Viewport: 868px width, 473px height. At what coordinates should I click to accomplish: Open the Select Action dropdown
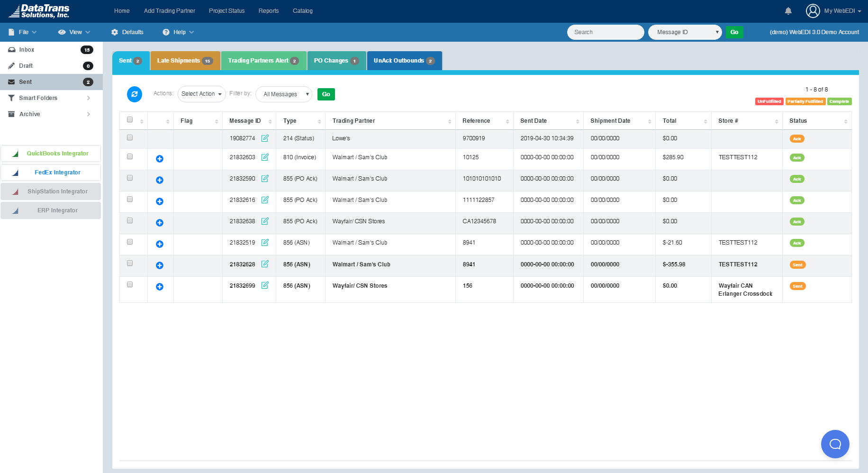tap(202, 94)
